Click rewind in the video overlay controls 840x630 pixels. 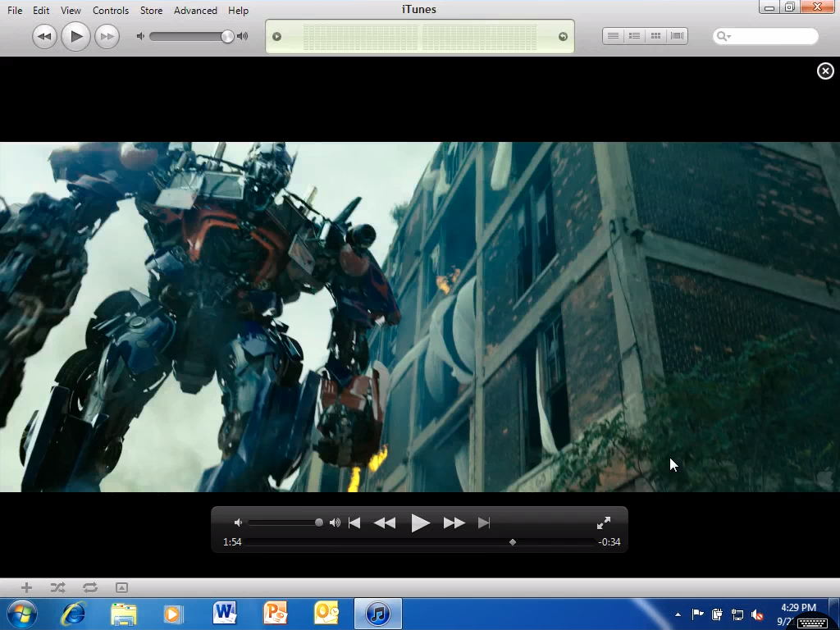click(x=385, y=523)
